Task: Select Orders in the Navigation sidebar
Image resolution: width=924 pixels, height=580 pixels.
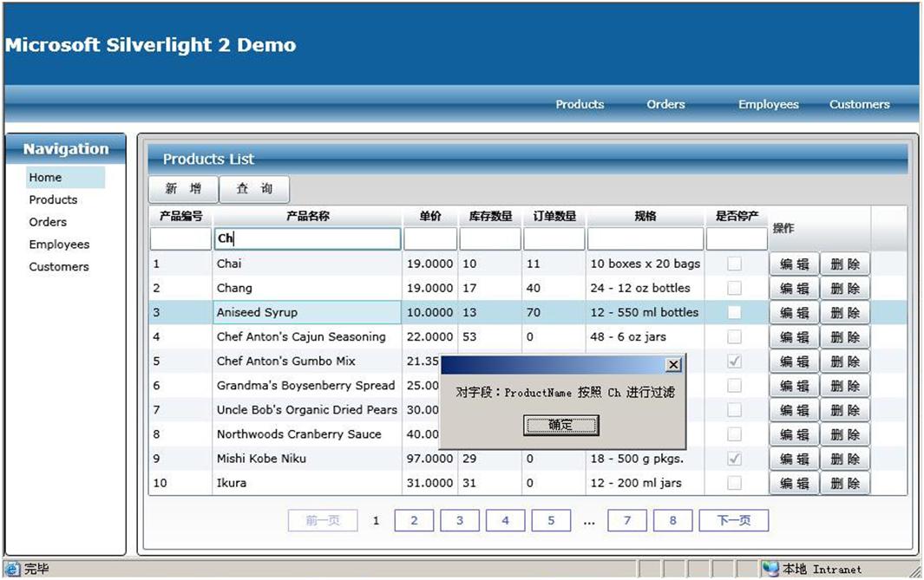Action: click(48, 222)
